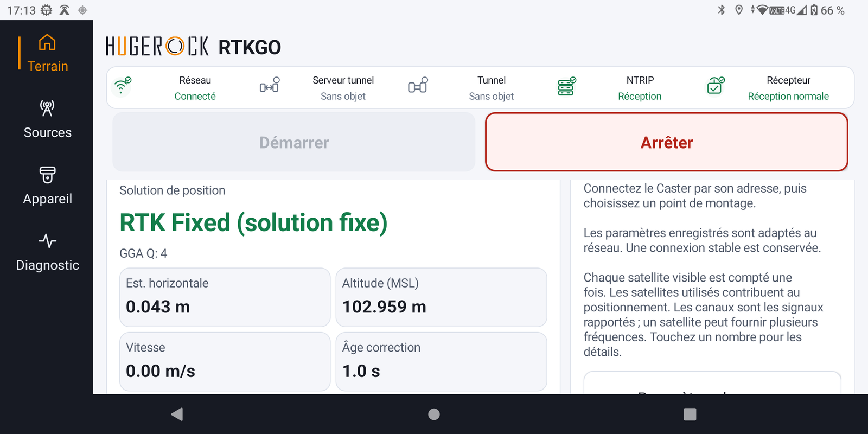The height and width of the screenshot is (434, 868).
Task: Go to the Appareil tab
Action: tap(47, 186)
